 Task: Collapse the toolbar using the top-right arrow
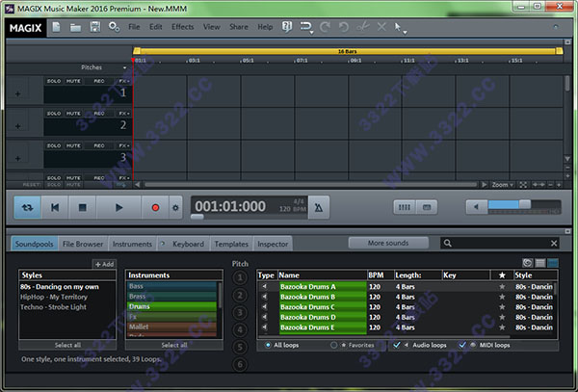[x=556, y=27]
